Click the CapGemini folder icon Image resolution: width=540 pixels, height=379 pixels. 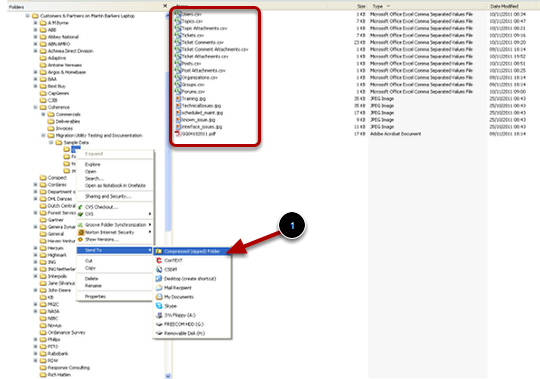43,93
